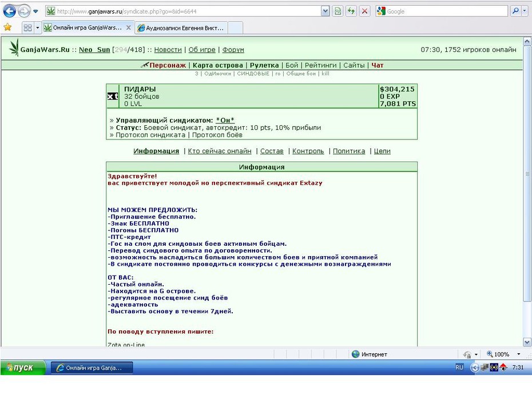Screen dimensions: 532x399
Task: Click the syndicate emblem image
Action: pyautogui.click(x=113, y=96)
